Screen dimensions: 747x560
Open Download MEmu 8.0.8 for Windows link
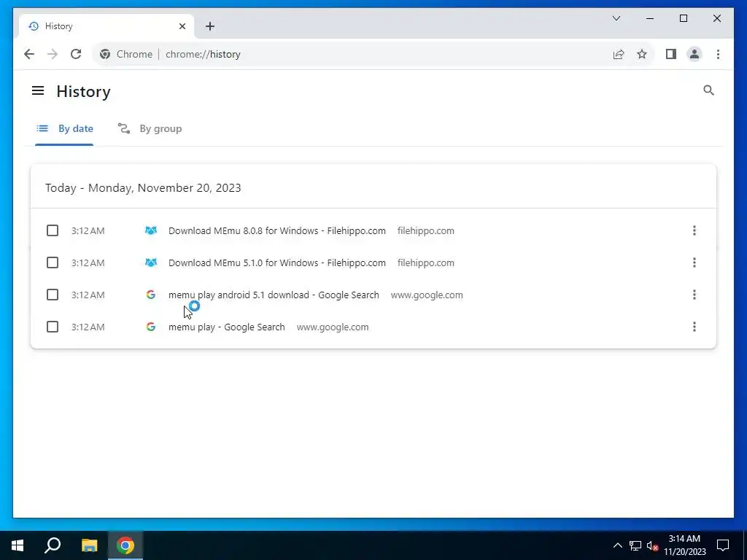pos(276,230)
